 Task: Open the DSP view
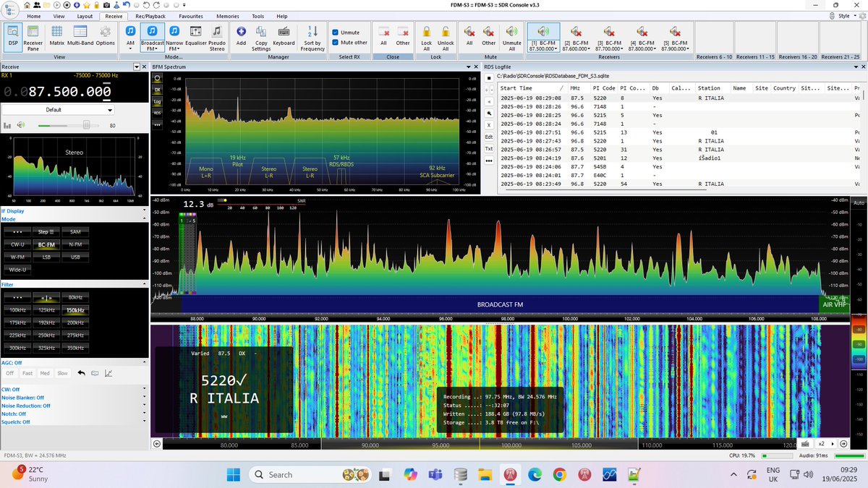point(13,36)
